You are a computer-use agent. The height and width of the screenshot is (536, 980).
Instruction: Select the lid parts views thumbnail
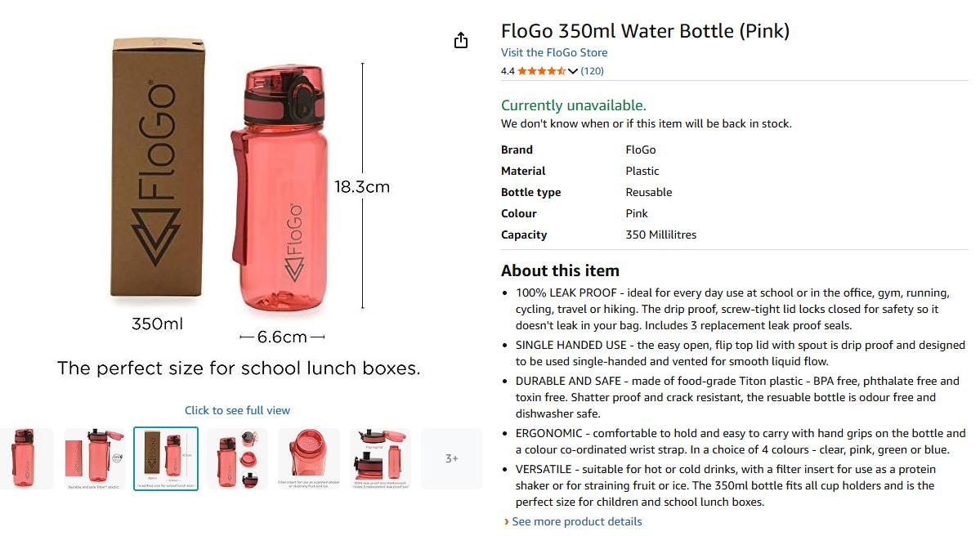[237, 458]
